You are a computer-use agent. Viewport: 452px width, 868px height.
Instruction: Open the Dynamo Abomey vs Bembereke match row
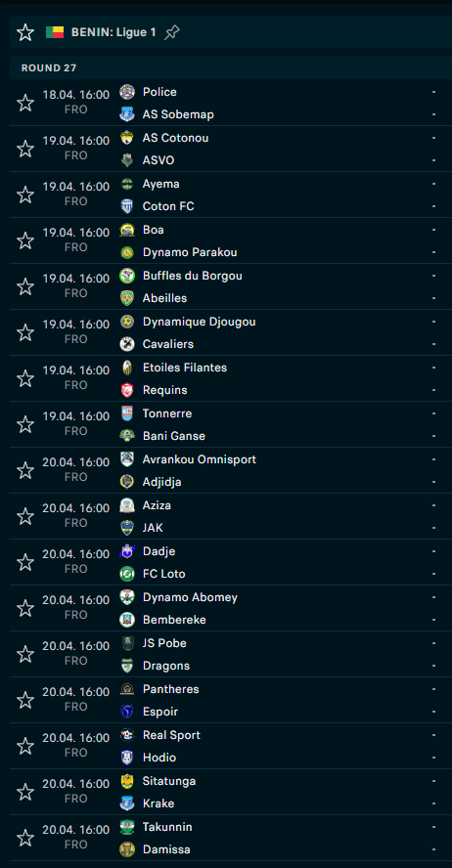231,608
